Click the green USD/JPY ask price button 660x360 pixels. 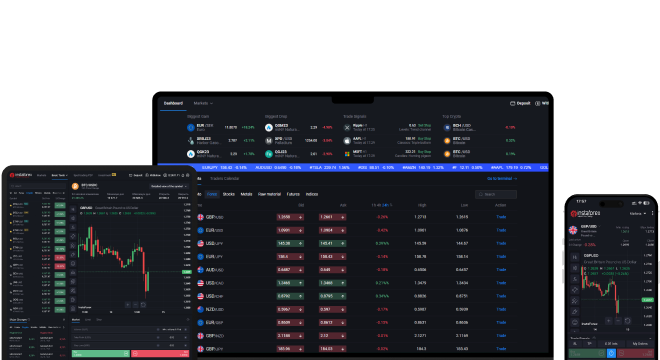pos(332,243)
